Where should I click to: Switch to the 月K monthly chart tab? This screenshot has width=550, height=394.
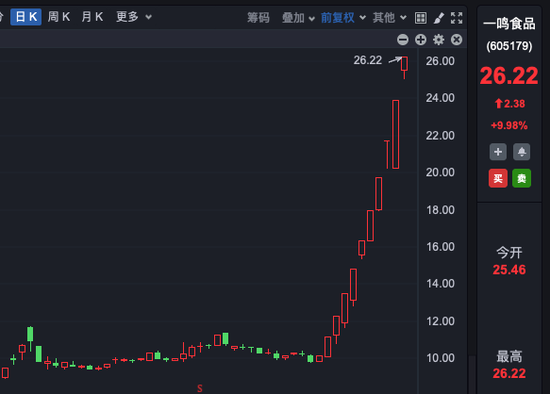coord(92,17)
